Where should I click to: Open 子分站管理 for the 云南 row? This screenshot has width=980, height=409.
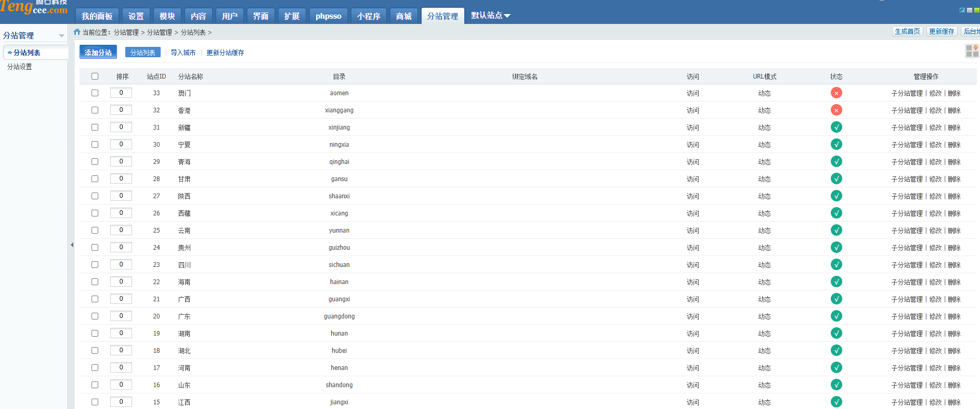907,231
